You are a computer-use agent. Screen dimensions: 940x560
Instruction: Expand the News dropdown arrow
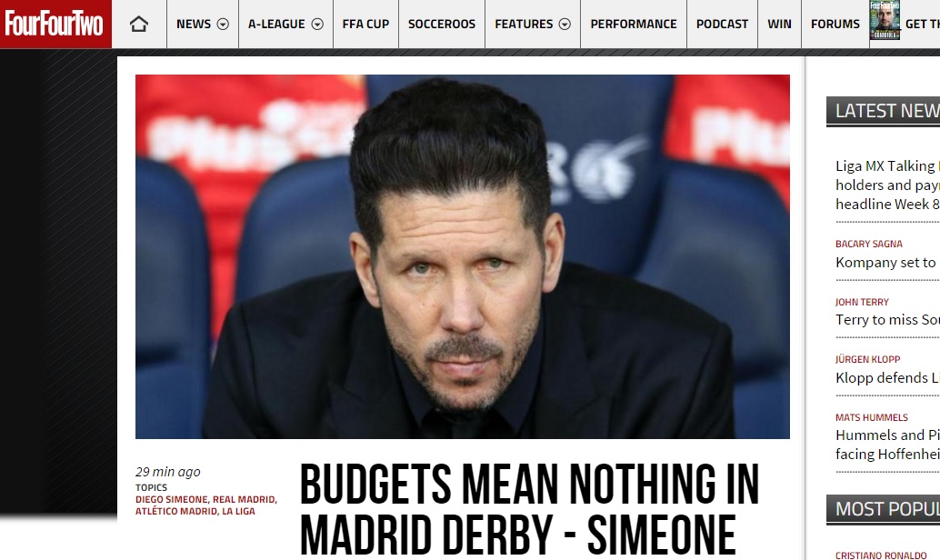tap(223, 25)
